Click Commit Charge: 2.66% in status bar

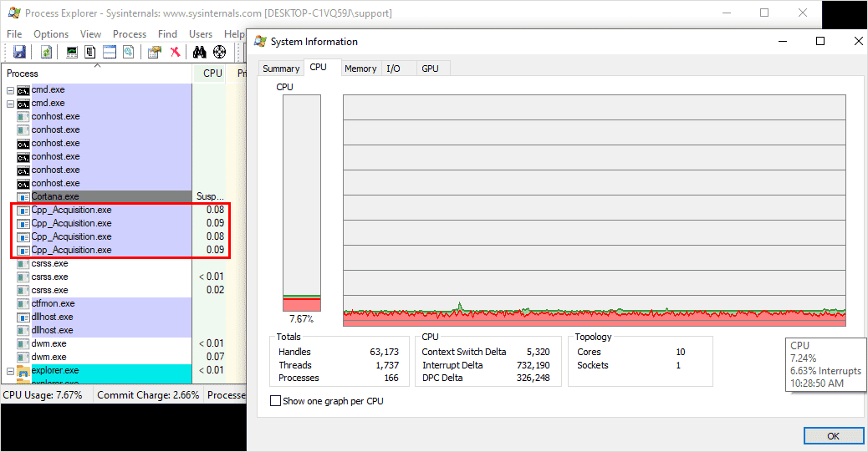148,395
